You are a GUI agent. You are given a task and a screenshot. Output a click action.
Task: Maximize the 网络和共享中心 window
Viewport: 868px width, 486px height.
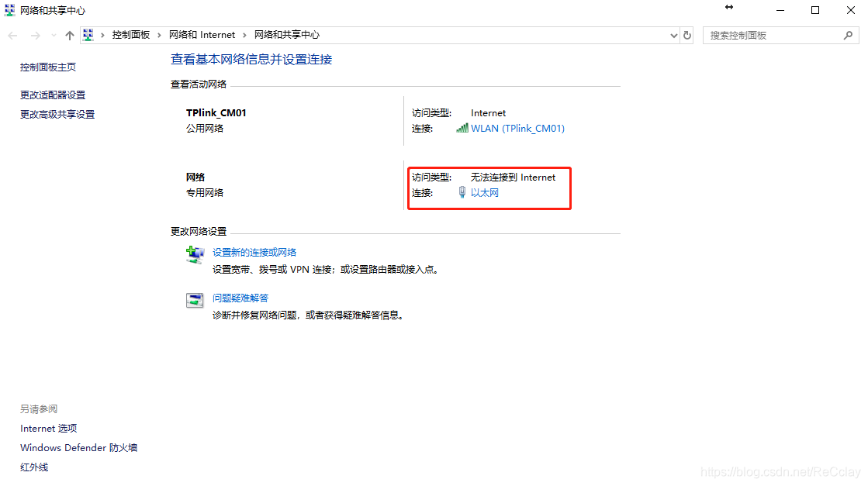(x=815, y=10)
